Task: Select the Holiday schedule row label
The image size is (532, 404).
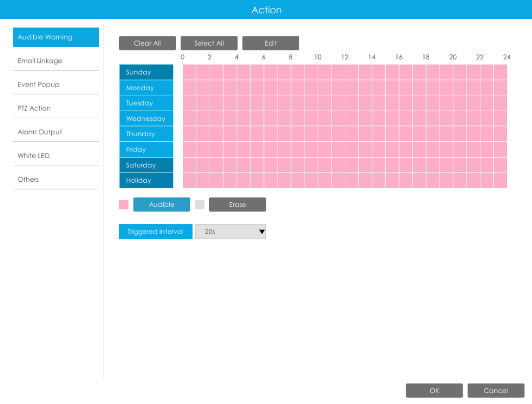Action: 146,180
